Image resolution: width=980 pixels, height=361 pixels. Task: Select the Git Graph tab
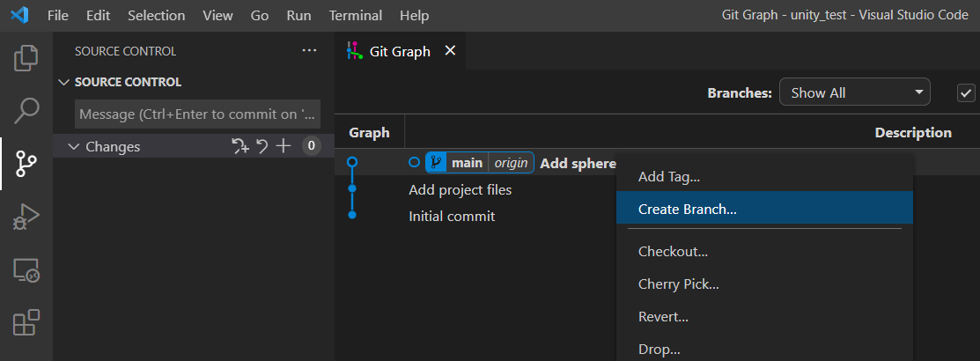[400, 51]
